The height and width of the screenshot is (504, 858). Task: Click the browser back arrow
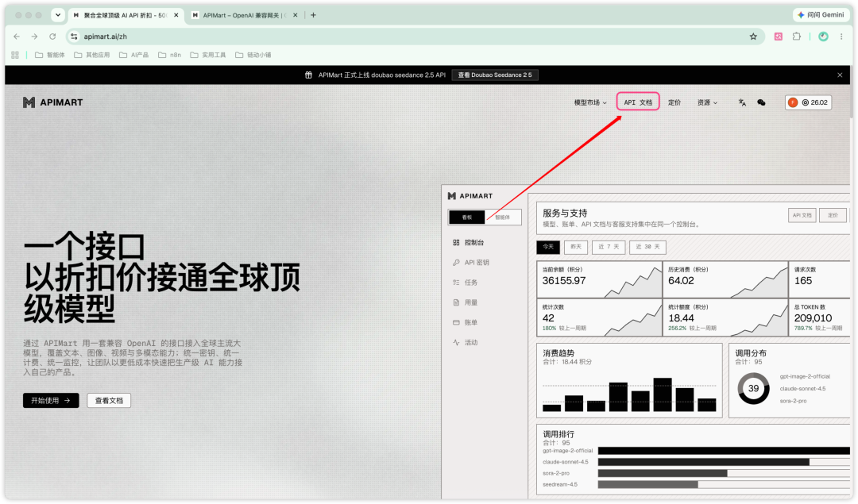17,37
